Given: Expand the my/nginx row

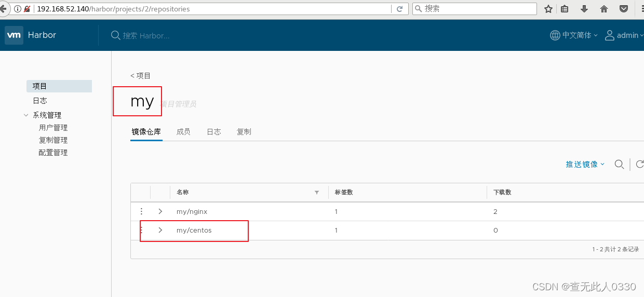Looking at the screenshot, I should point(160,211).
